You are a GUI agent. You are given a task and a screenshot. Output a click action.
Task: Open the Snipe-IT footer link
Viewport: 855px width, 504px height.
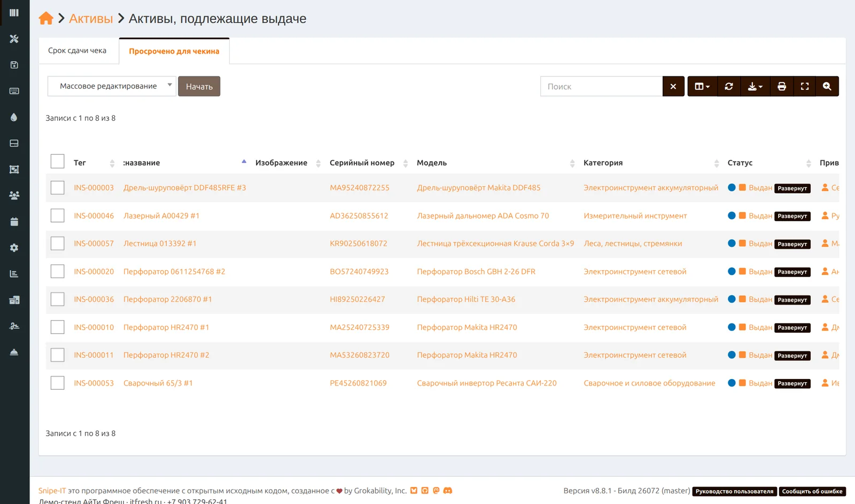(52, 491)
